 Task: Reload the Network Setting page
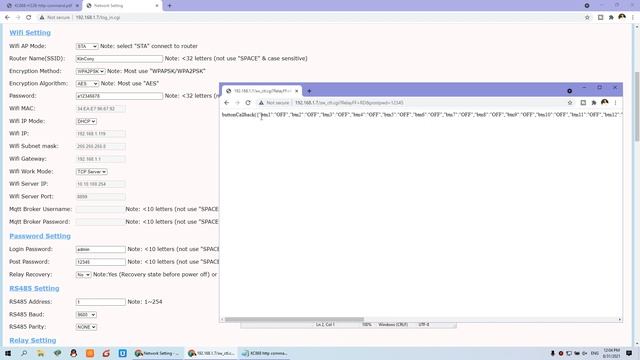click(29, 18)
